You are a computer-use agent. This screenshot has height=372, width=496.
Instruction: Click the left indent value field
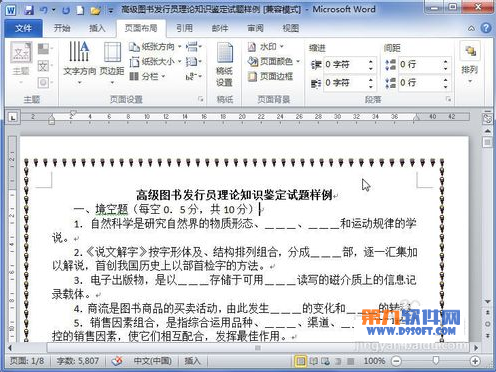pos(345,64)
